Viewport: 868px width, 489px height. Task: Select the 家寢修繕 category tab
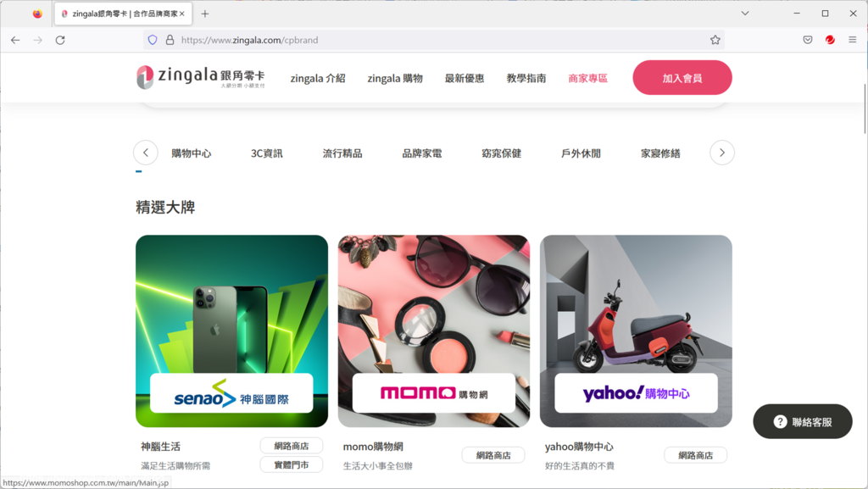pos(660,153)
